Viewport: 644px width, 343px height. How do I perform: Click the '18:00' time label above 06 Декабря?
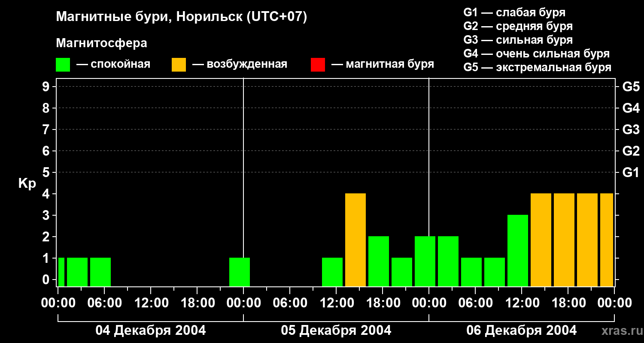(568, 303)
